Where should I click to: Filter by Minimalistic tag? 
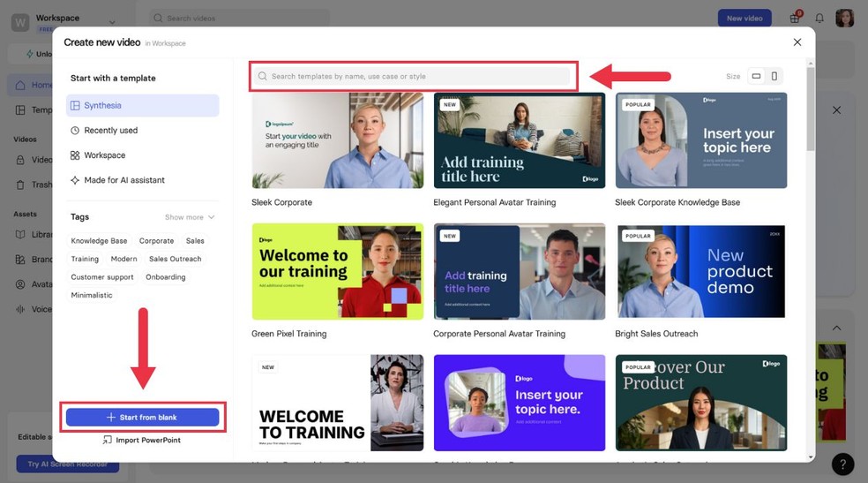(92, 295)
